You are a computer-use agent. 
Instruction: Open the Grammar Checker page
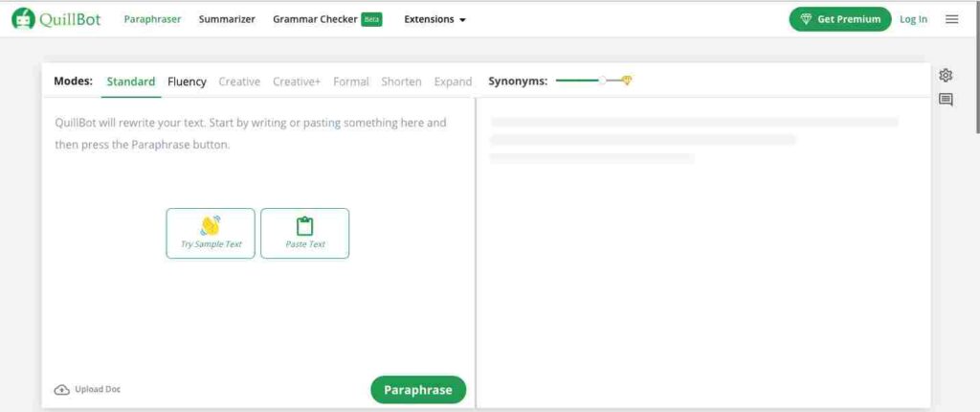[x=315, y=19]
